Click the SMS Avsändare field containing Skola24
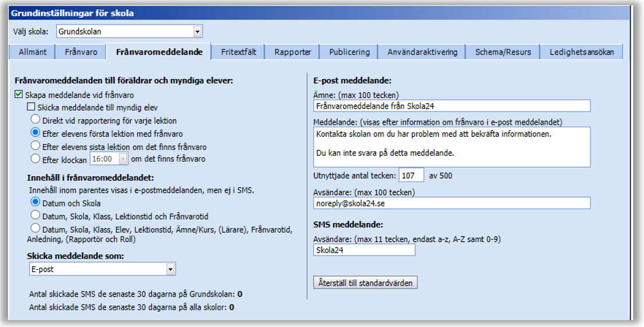This screenshot has width=644, height=327. pyautogui.click(x=364, y=250)
